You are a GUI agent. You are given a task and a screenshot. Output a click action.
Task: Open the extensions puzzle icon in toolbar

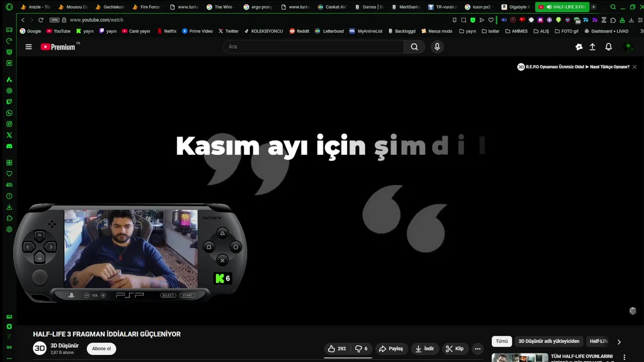point(613,20)
